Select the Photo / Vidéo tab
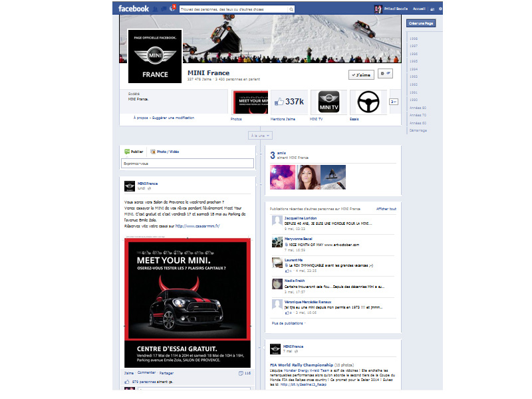 tap(164, 152)
